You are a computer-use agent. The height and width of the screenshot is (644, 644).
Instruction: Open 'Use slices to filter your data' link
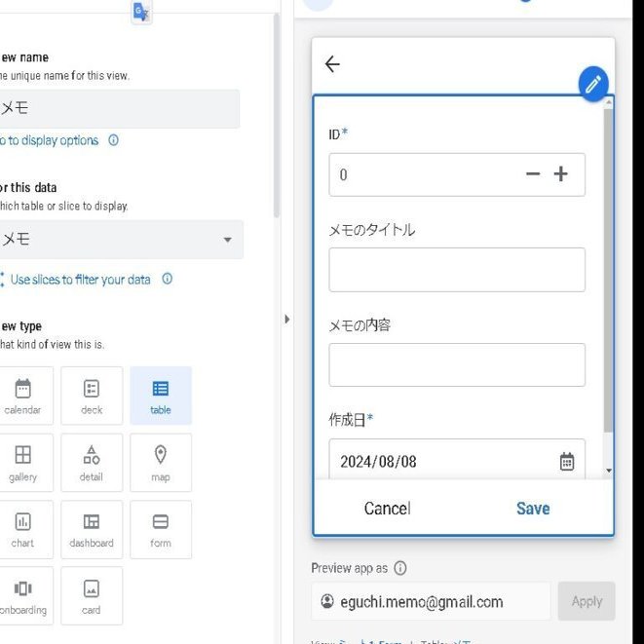coord(80,280)
